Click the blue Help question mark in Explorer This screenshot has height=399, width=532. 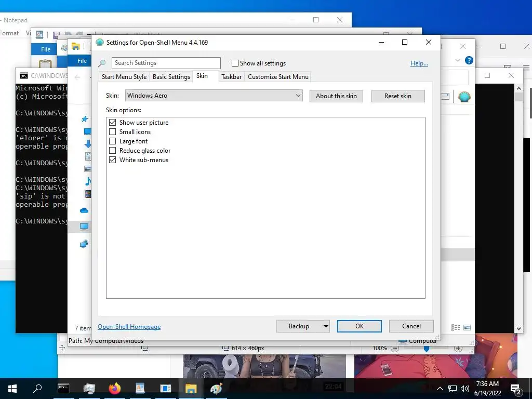coord(469,60)
